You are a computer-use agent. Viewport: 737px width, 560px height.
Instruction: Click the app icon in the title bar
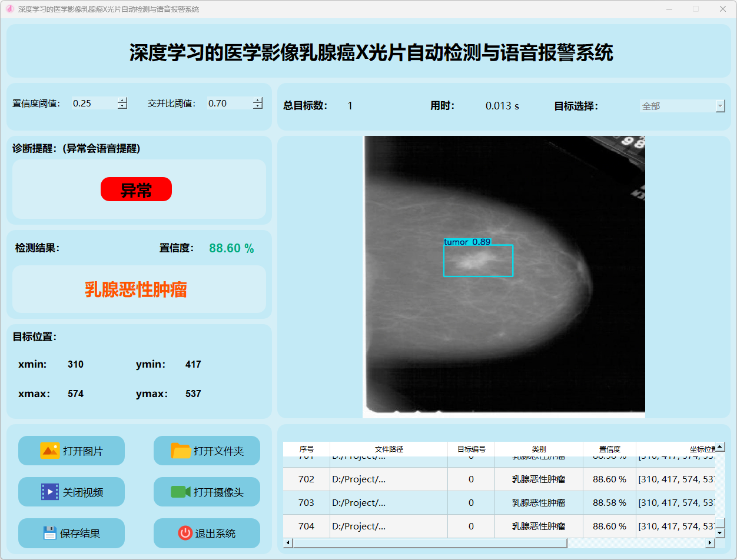(x=9, y=9)
